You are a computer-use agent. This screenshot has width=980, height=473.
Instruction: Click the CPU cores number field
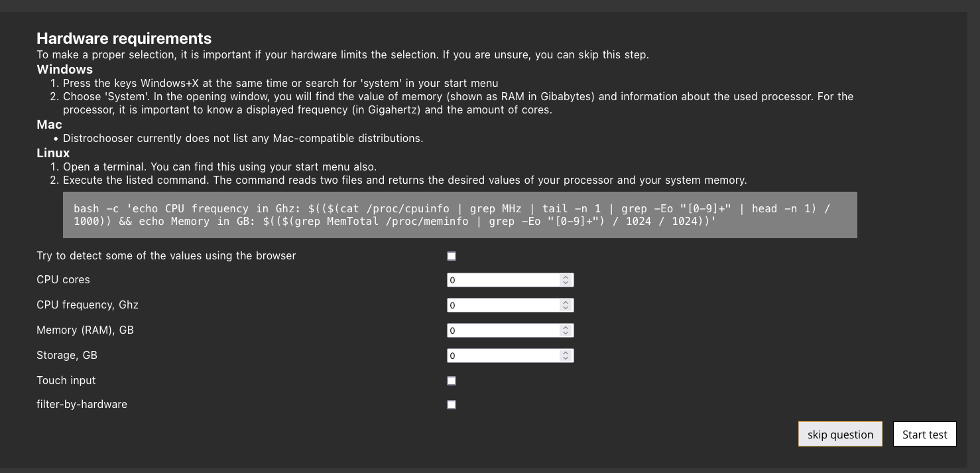503,280
